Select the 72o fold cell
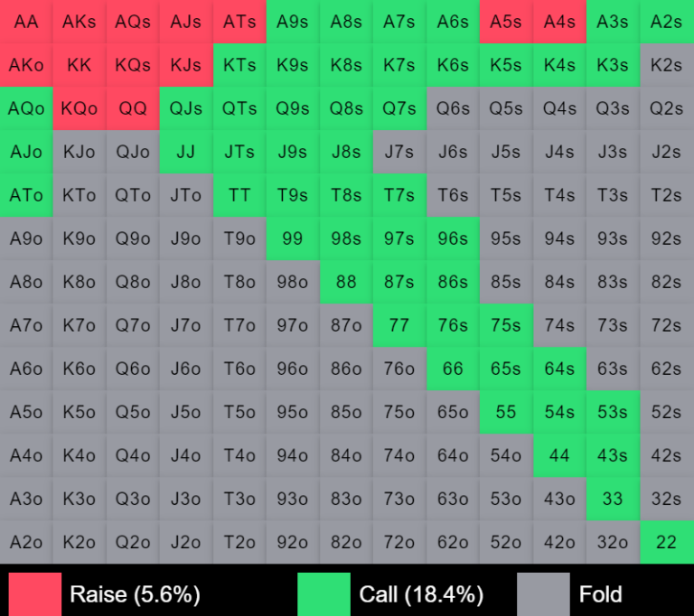 (399, 542)
